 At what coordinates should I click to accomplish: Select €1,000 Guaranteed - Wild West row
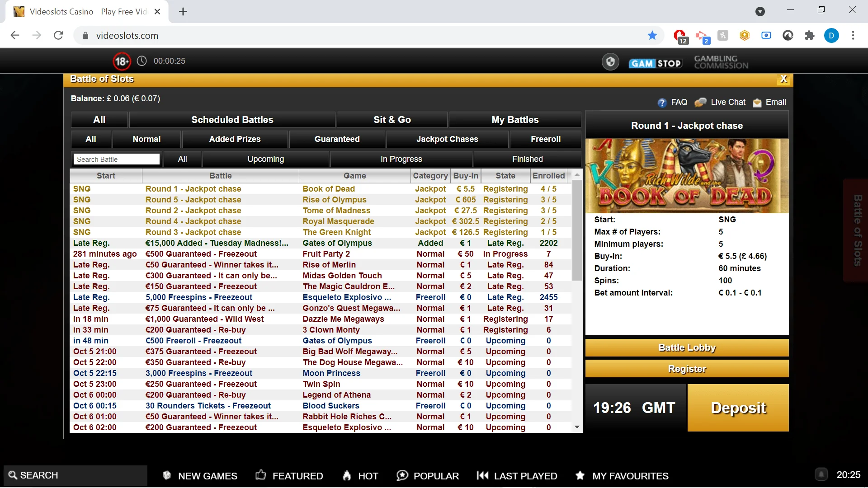[321, 319]
